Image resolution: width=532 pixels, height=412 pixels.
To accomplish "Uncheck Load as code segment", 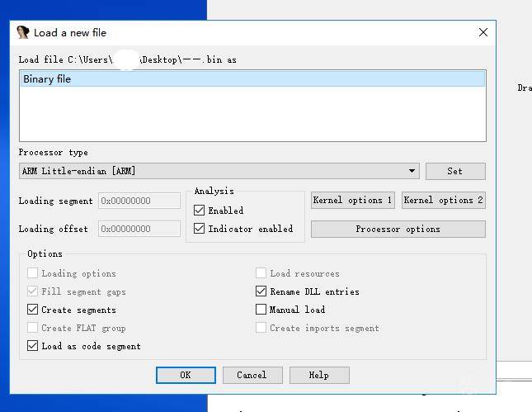I will [32, 345].
